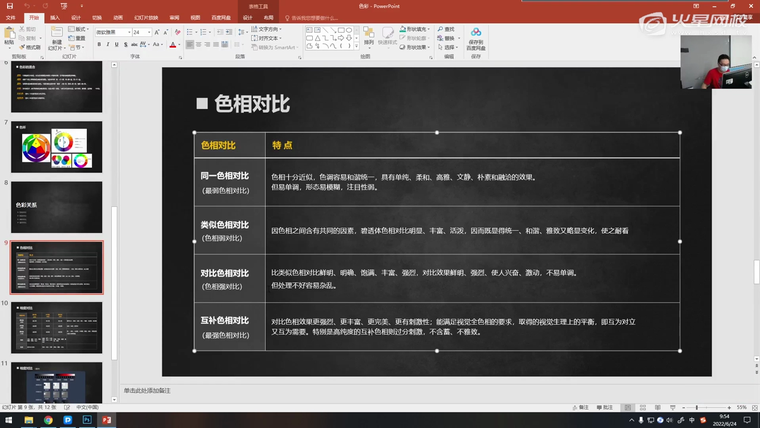Click the Arrange (排列) icon
The image size is (760, 428).
pyautogui.click(x=368, y=36)
